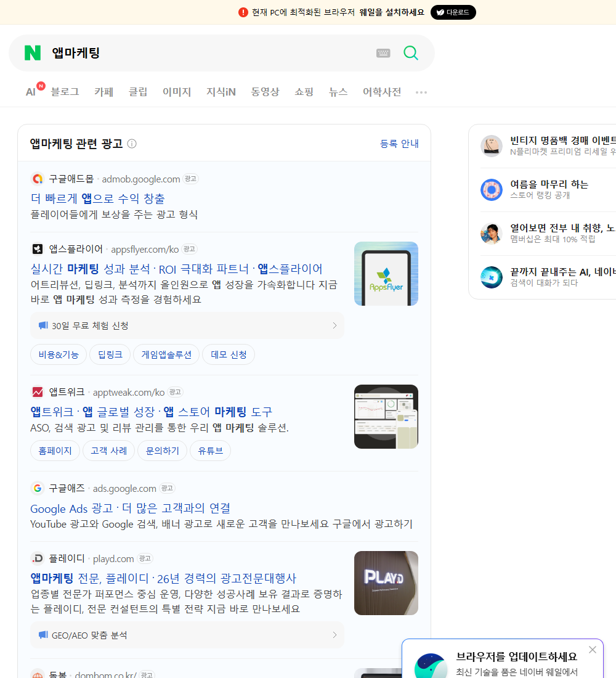Click the 앱스플라이어 favicon icon
The height and width of the screenshot is (678, 616).
coord(38,249)
